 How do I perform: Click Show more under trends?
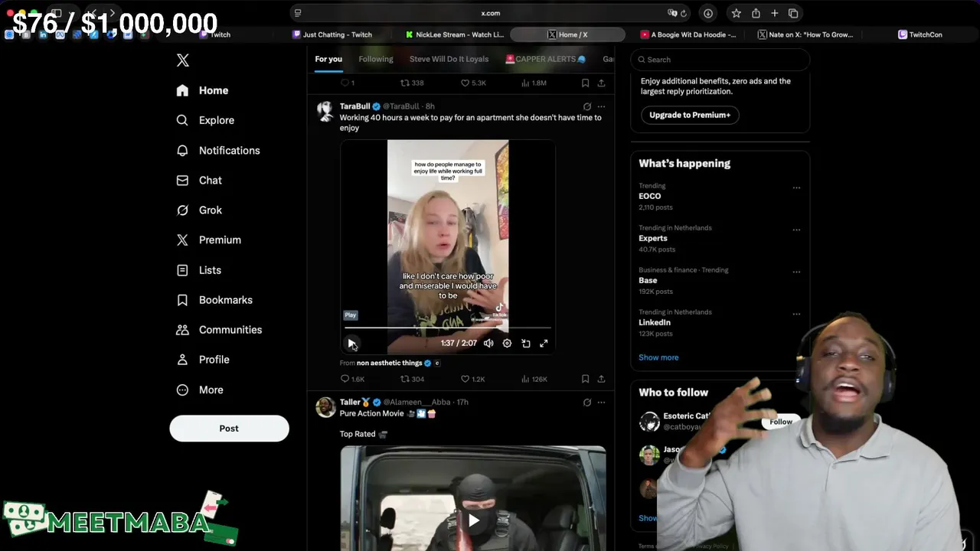[658, 357]
